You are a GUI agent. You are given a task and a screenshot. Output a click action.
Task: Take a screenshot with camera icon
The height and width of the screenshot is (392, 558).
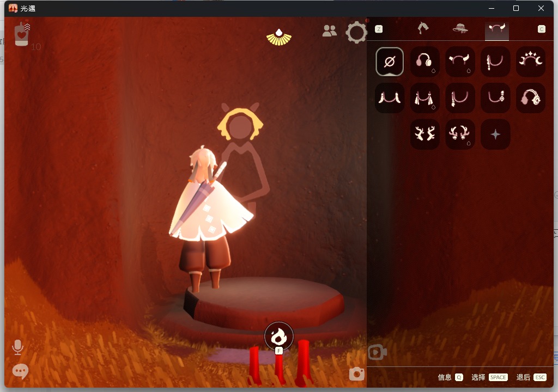(x=356, y=374)
